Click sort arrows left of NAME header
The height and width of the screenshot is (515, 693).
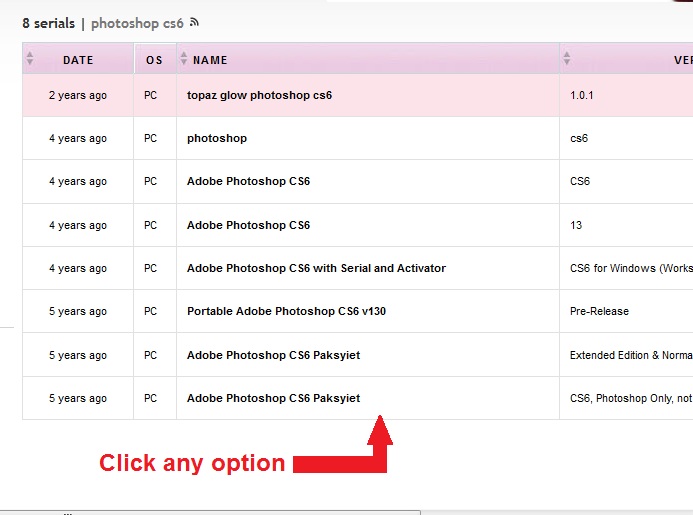pos(183,59)
